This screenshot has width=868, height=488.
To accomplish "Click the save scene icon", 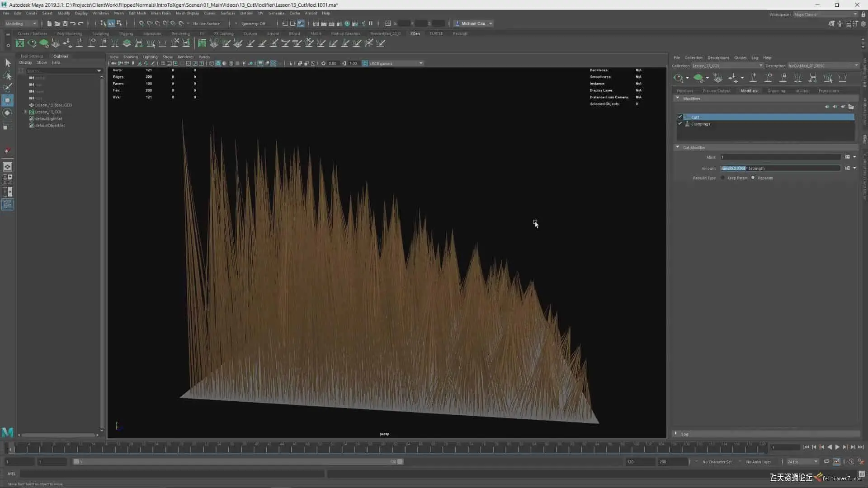I will coord(65,23).
